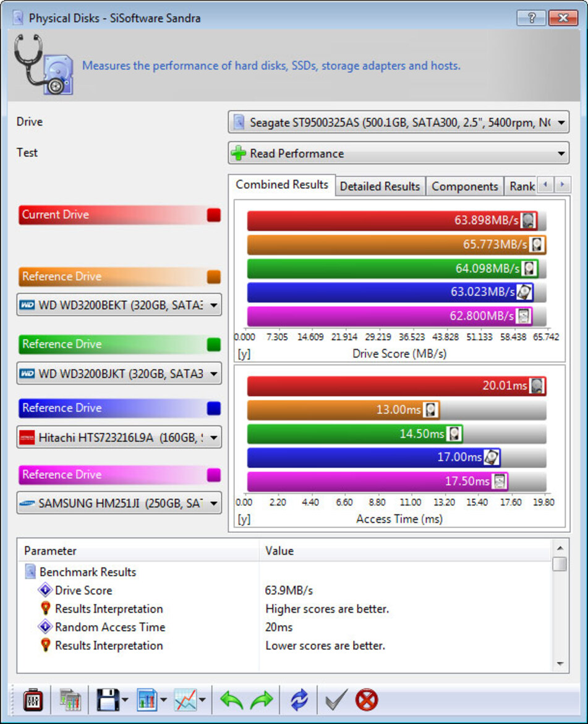
Task: Expand the save icon's dropdown arrow
Action: coord(125,700)
